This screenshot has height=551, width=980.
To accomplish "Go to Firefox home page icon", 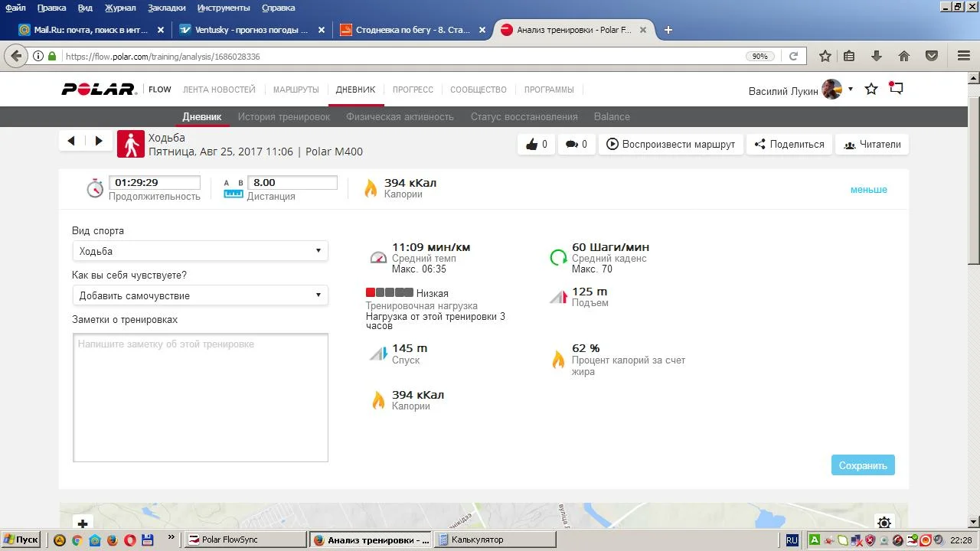I will pos(904,56).
